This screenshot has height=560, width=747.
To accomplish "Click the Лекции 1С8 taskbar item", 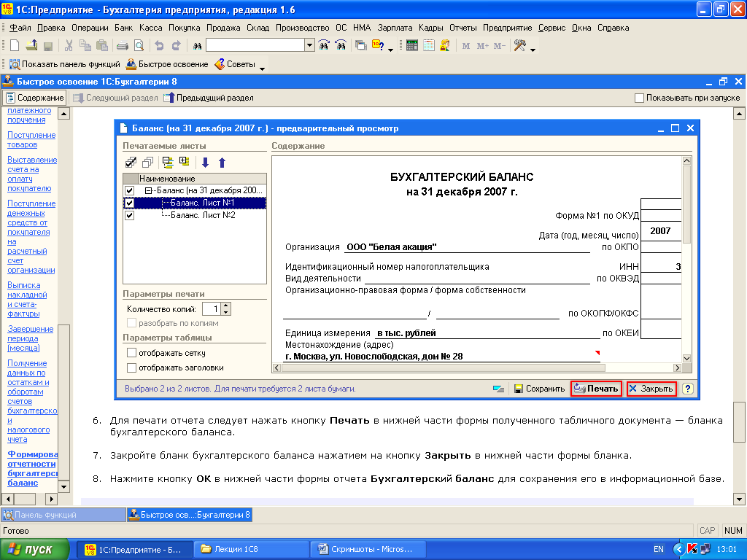I will pyautogui.click(x=252, y=549).
